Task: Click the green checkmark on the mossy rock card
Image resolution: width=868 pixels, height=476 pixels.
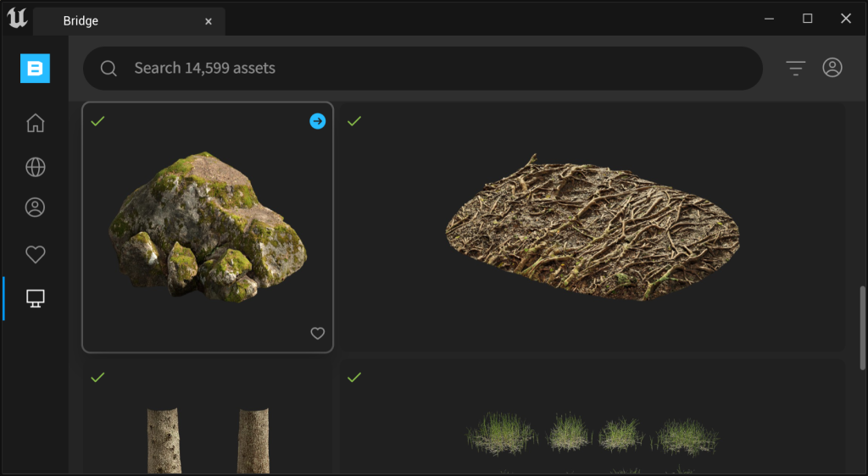Action: [98, 120]
